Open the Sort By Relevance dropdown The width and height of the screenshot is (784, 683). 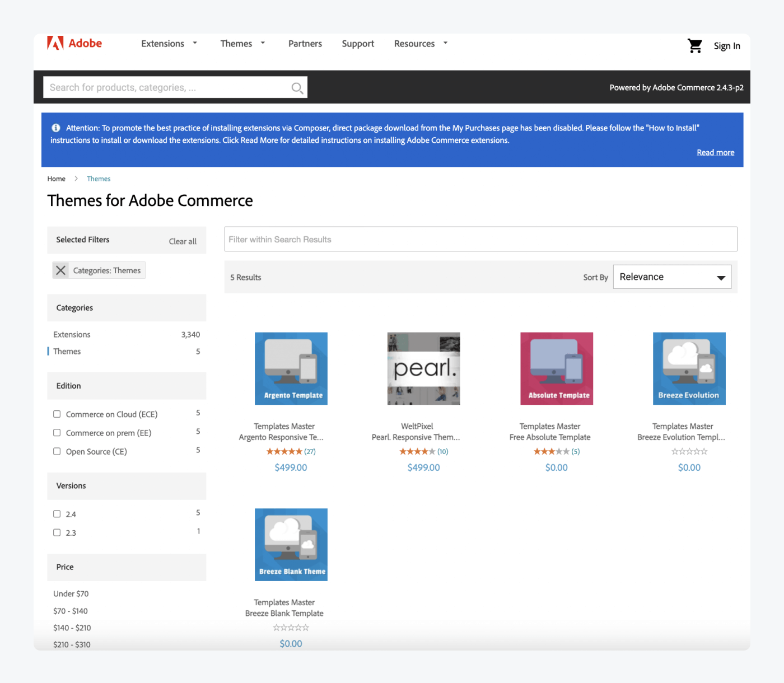671,277
